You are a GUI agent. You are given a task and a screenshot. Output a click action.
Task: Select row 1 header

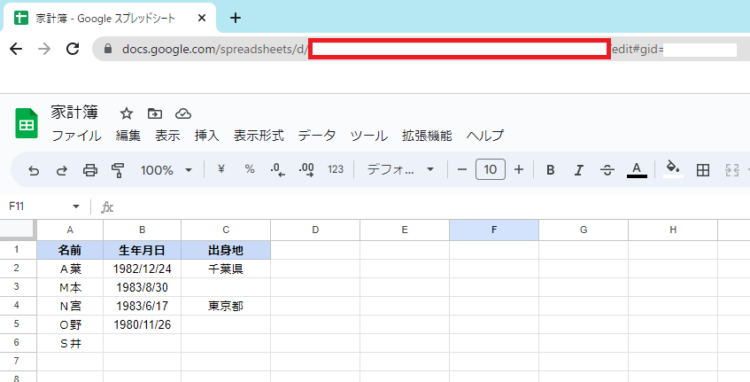click(x=18, y=250)
